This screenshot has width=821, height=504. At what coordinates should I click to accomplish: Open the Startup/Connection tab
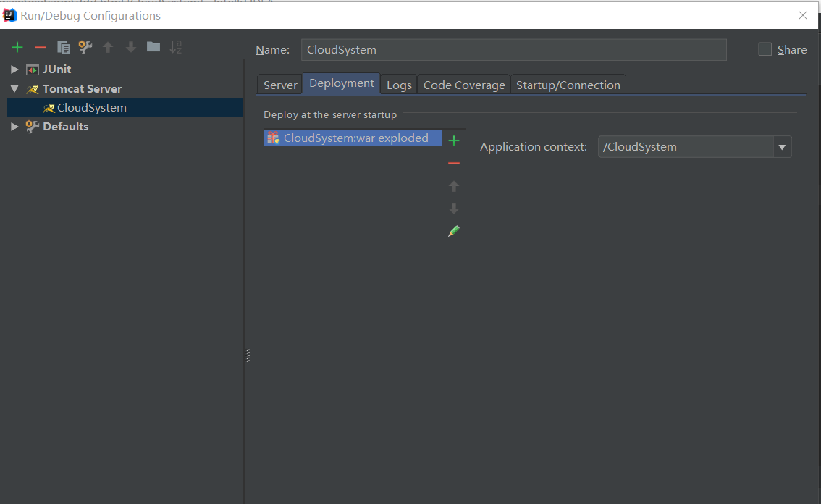pos(568,85)
